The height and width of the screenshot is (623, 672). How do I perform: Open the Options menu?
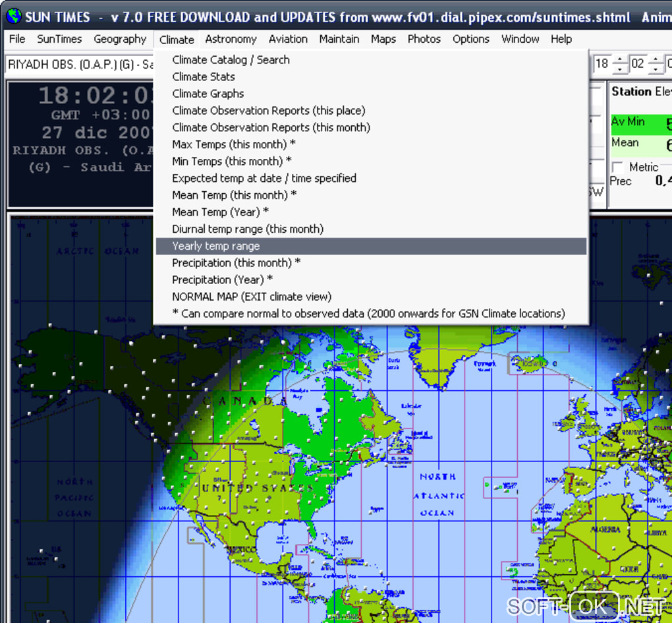470,39
